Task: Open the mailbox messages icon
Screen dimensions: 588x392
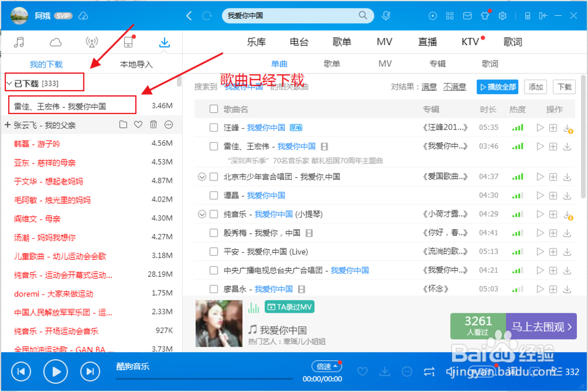Action: (467, 16)
